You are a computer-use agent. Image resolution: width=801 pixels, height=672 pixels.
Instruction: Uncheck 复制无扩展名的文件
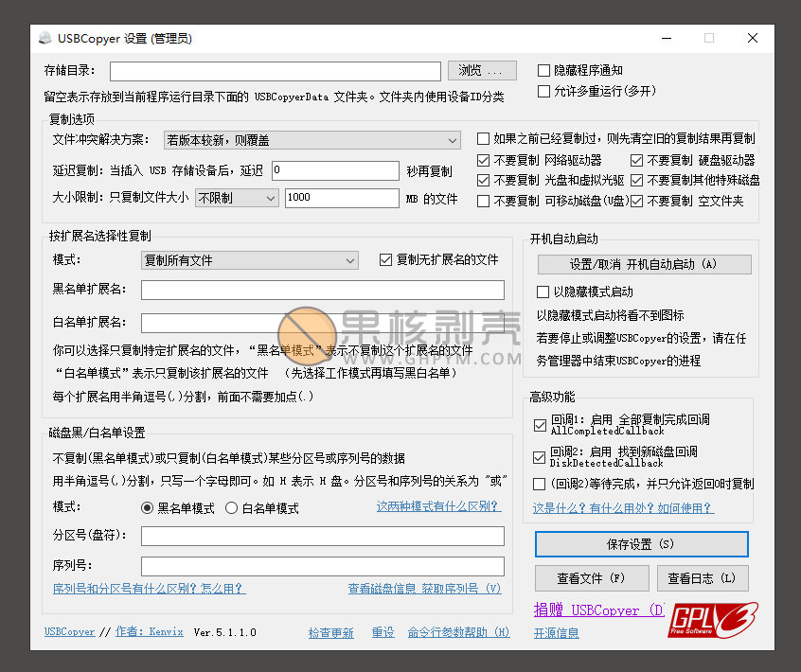click(x=385, y=259)
